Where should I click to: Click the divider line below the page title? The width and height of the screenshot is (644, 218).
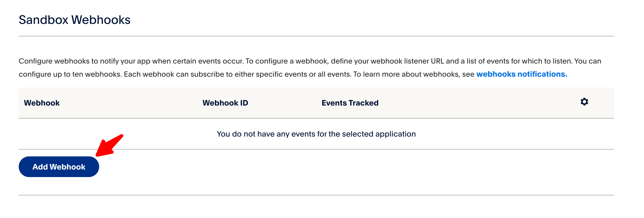pos(316,36)
